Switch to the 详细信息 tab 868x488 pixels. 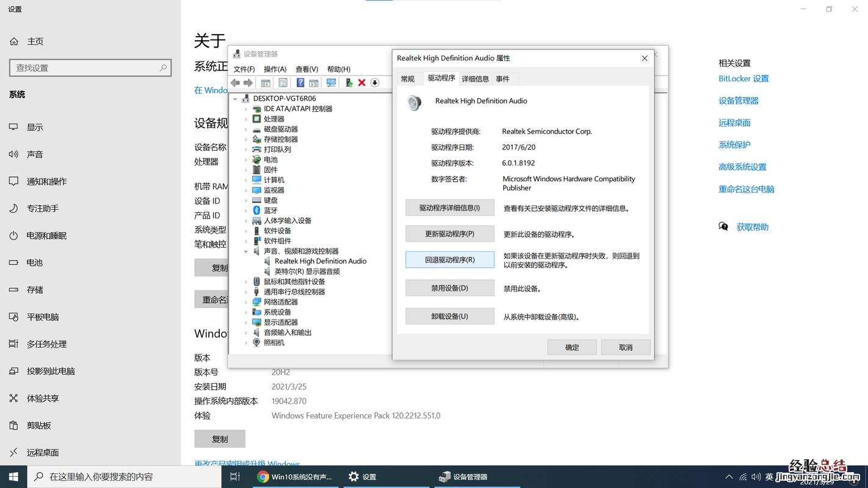pos(475,79)
